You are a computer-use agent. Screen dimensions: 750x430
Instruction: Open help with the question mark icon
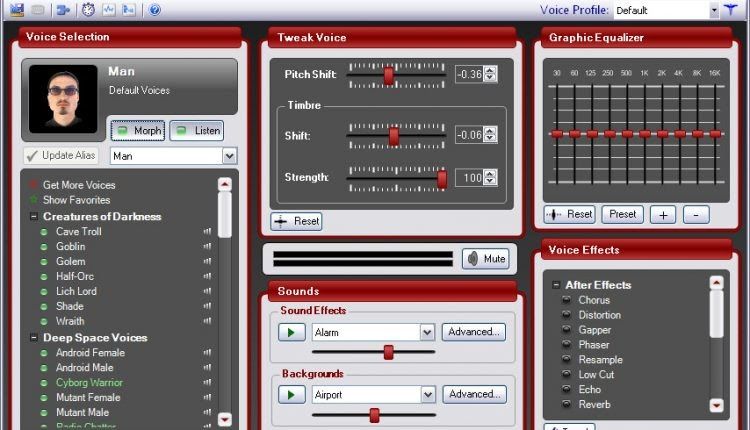coord(154,10)
